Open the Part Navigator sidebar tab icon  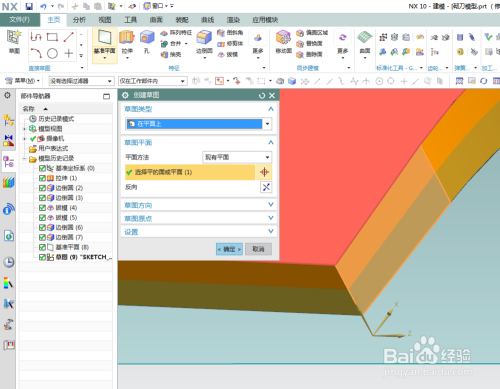tap(8, 162)
